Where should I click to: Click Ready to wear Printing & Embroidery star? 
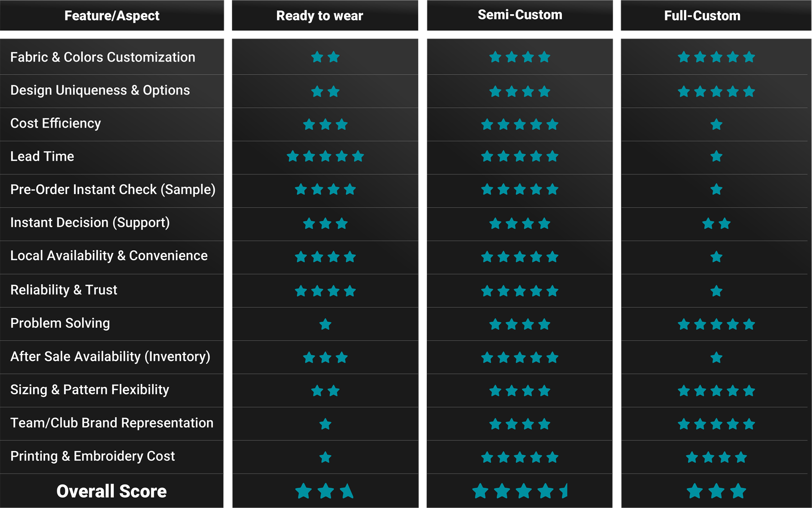[x=325, y=457]
